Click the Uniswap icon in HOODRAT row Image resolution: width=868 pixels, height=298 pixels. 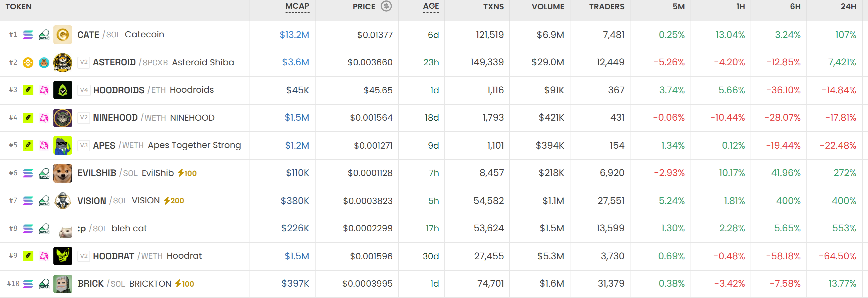(x=44, y=256)
